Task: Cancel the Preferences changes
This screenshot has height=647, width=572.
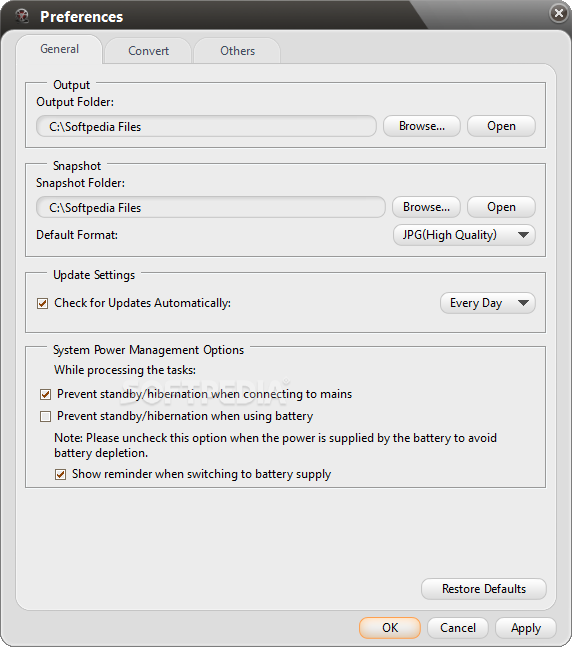Action: click(x=458, y=628)
